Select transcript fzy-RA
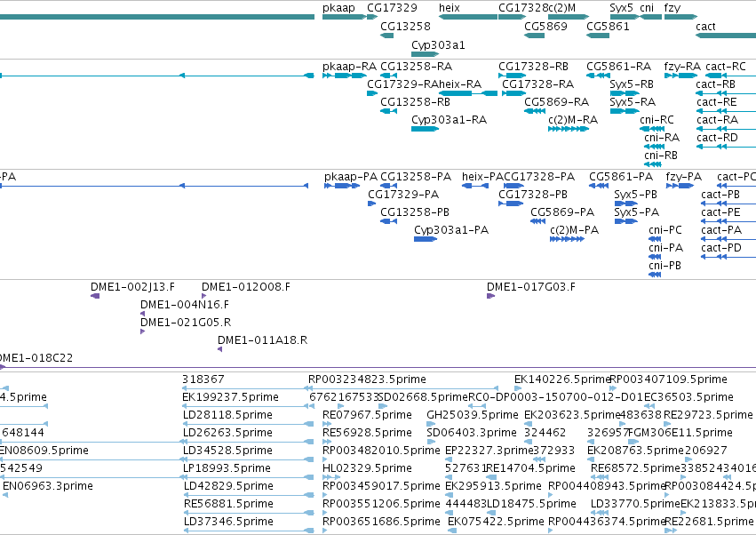This screenshot has width=756, height=535. (680, 76)
